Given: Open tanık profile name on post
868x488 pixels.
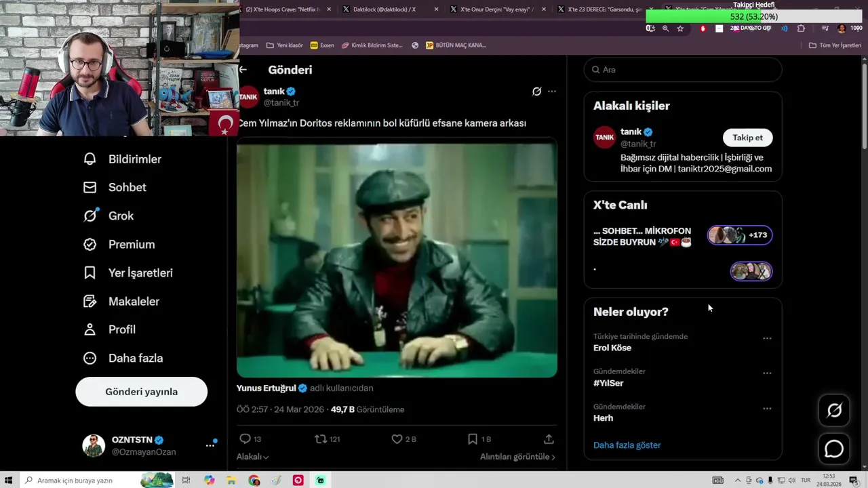Looking at the screenshot, I should pyautogui.click(x=274, y=91).
